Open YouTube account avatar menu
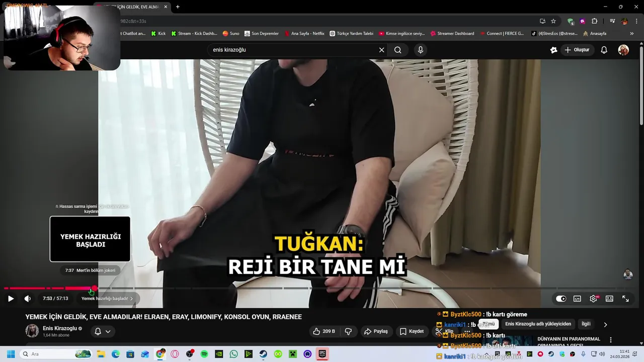 pyautogui.click(x=623, y=50)
